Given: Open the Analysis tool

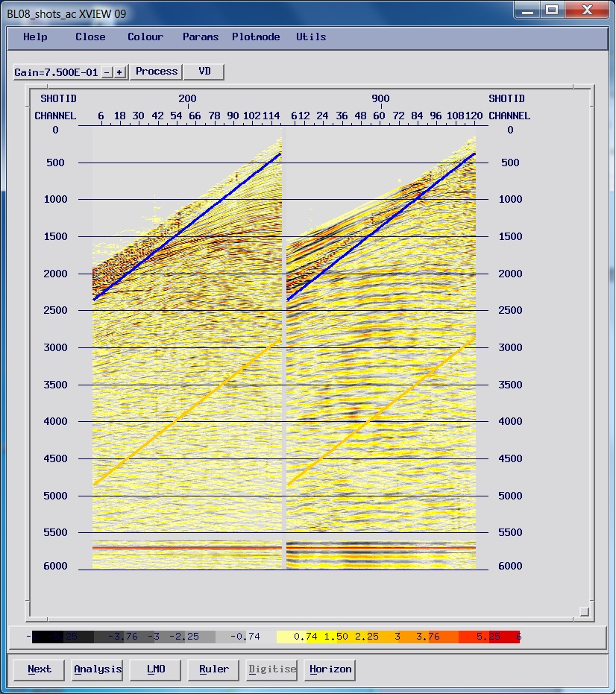Looking at the screenshot, I should click(97, 669).
